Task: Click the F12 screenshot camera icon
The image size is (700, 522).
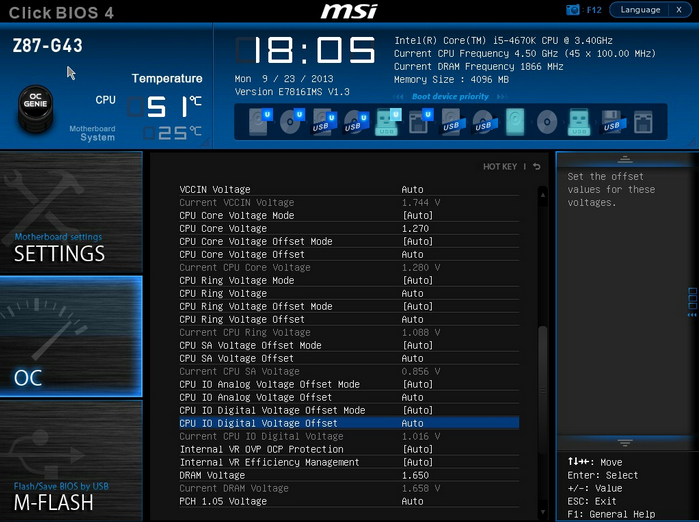Action: [x=572, y=10]
